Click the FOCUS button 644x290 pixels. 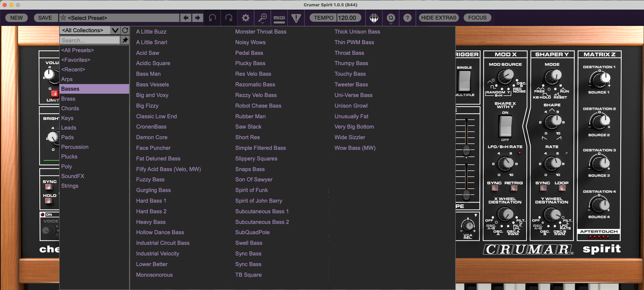477,18
